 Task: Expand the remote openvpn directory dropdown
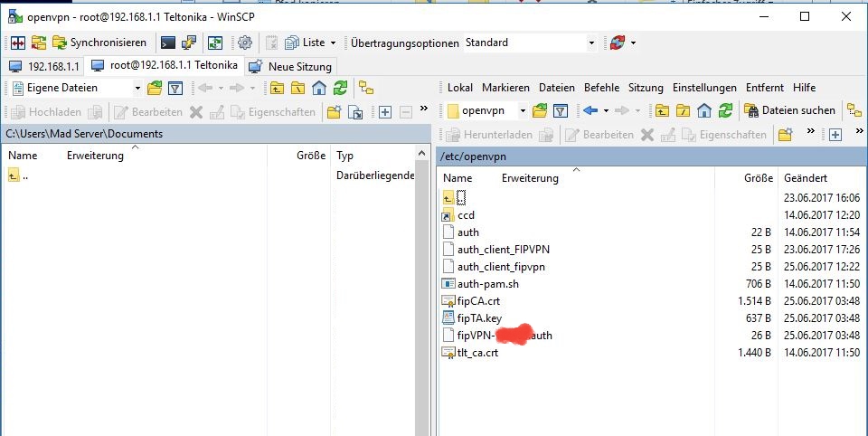coord(523,110)
